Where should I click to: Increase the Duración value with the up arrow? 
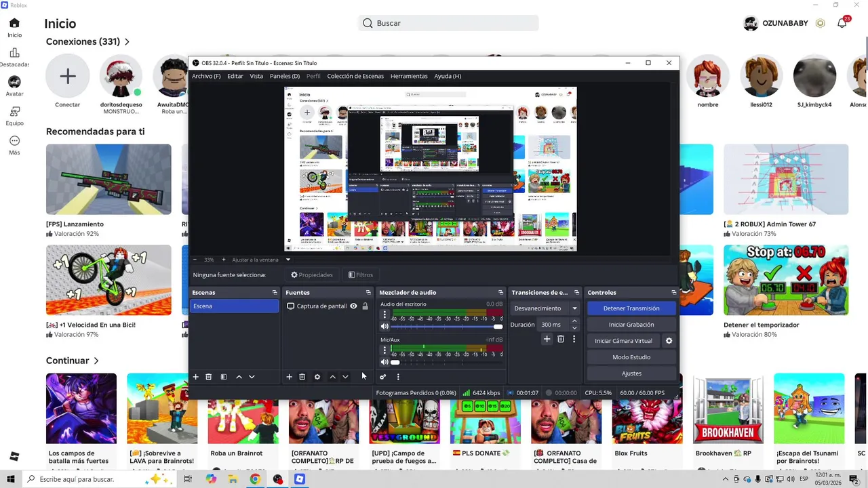574,321
